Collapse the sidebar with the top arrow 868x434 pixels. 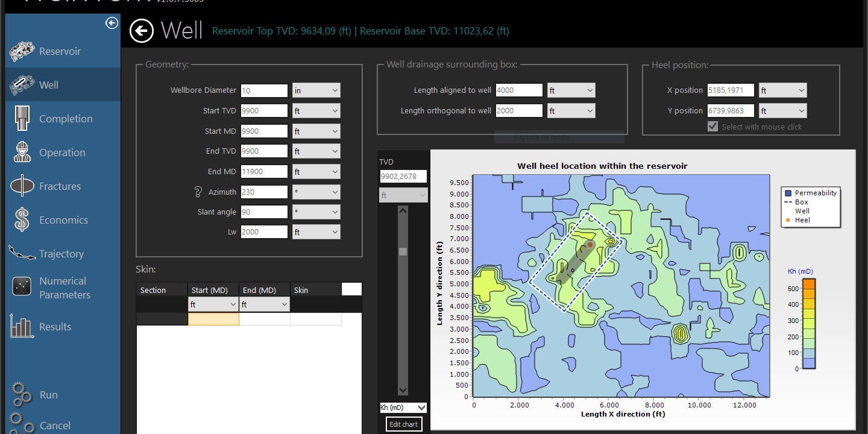point(112,23)
